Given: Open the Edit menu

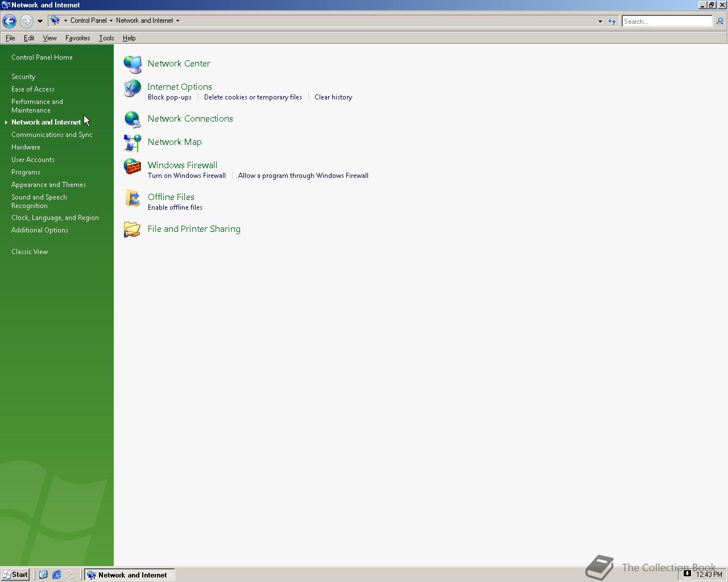Looking at the screenshot, I should 29,38.
